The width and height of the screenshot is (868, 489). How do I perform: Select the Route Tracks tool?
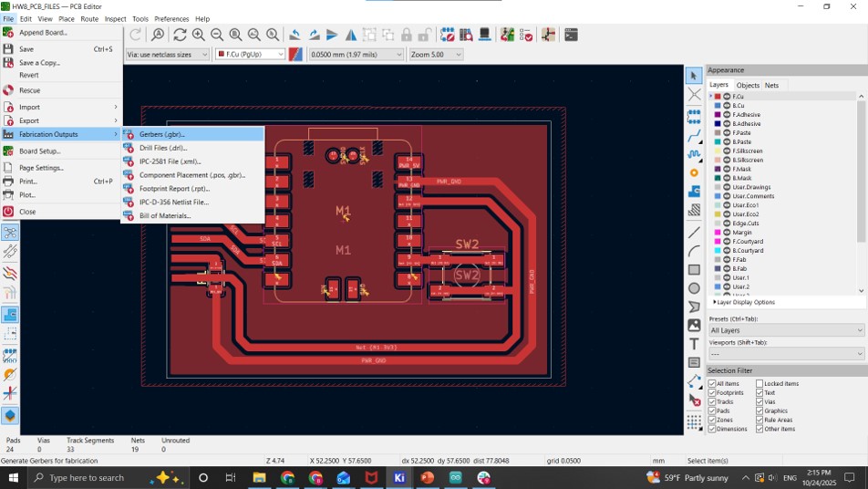[694, 136]
